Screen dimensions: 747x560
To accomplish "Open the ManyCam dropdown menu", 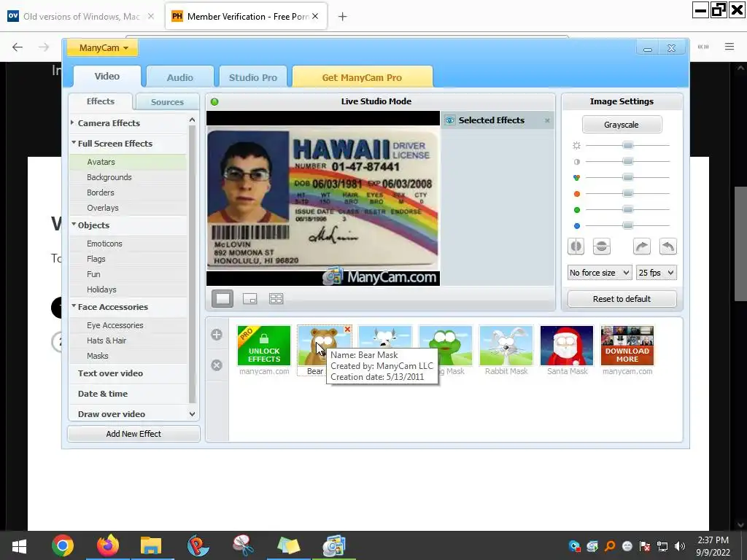I will click(x=103, y=47).
